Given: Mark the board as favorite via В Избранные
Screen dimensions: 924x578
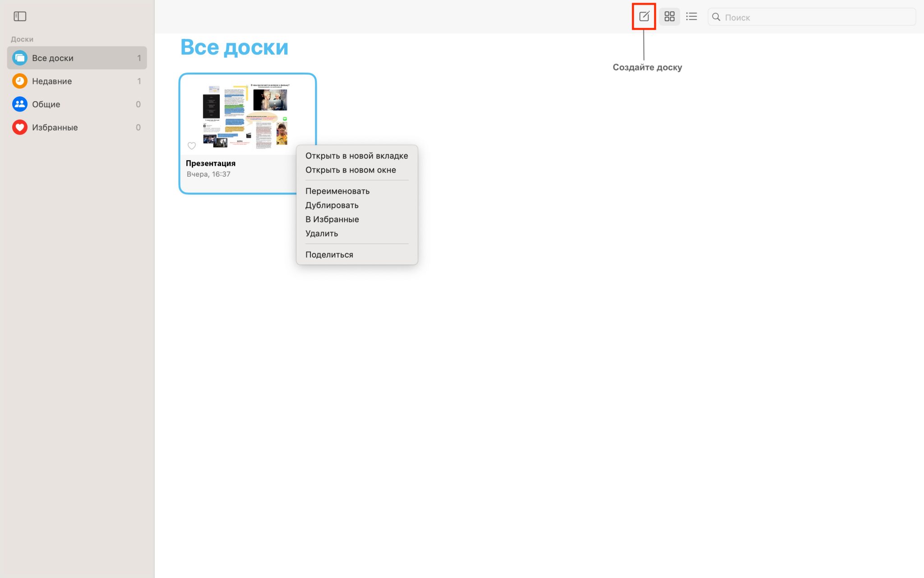Looking at the screenshot, I should pyautogui.click(x=332, y=219).
